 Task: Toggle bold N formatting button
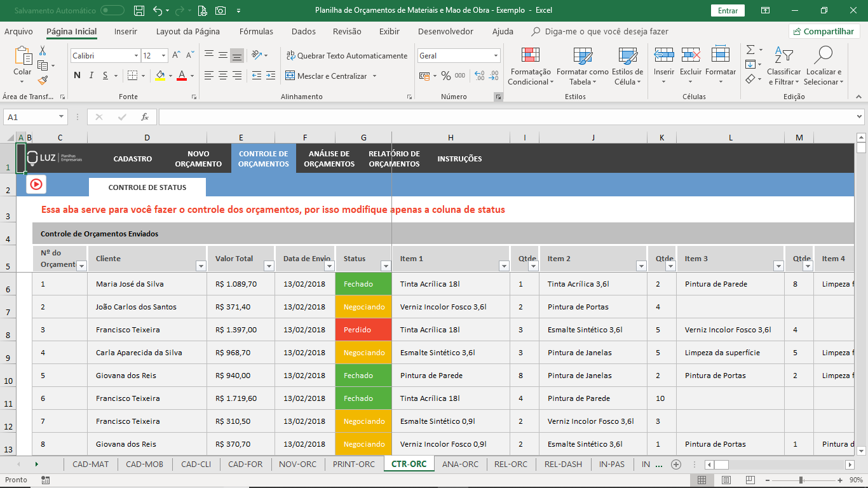coord(77,76)
